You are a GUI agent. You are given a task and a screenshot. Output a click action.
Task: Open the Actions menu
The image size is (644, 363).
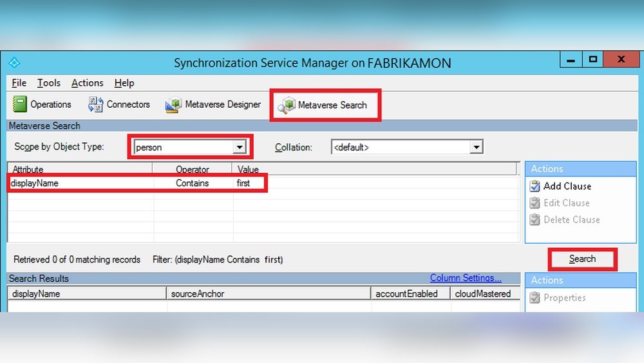88,83
